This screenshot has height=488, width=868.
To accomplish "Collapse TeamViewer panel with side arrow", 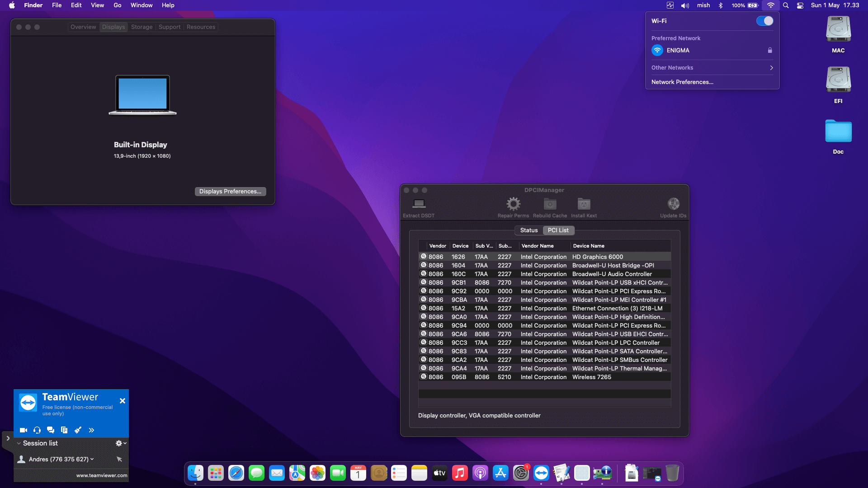I will click(8, 438).
